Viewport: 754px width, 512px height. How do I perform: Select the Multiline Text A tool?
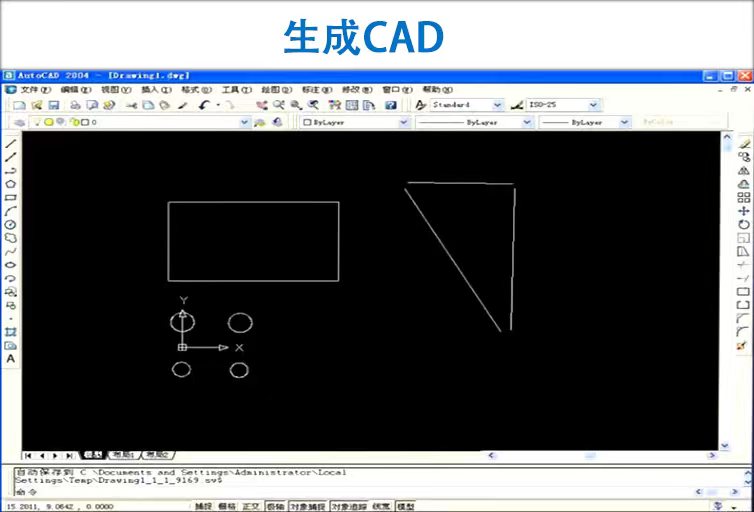(x=11, y=359)
